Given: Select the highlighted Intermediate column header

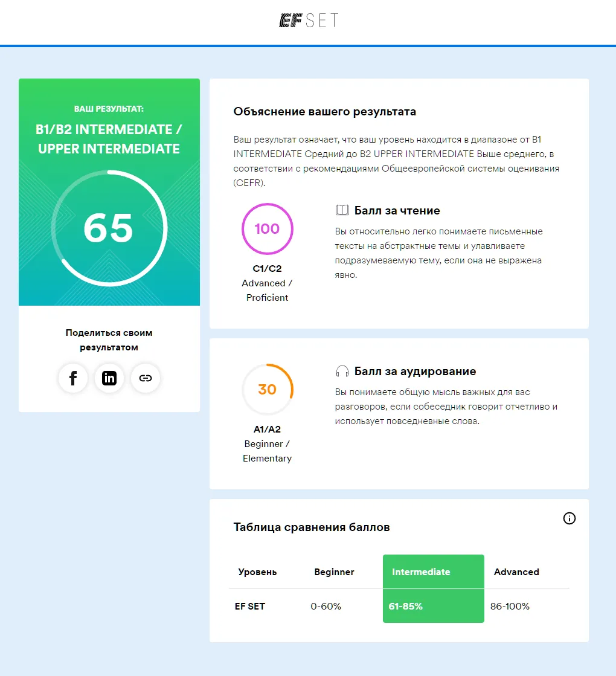Looking at the screenshot, I should click(433, 571).
